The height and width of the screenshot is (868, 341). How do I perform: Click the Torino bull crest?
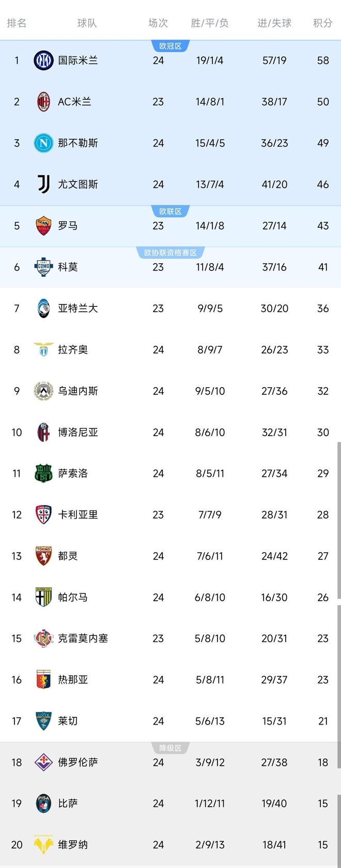pyautogui.click(x=43, y=556)
